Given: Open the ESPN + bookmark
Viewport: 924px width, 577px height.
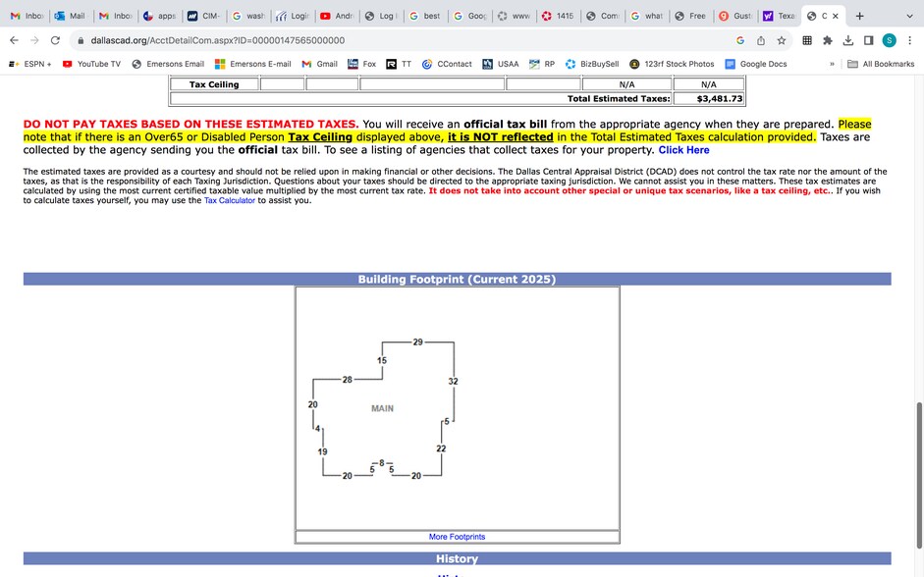Looking at the screenshot, I should click(x=30, y=64).
